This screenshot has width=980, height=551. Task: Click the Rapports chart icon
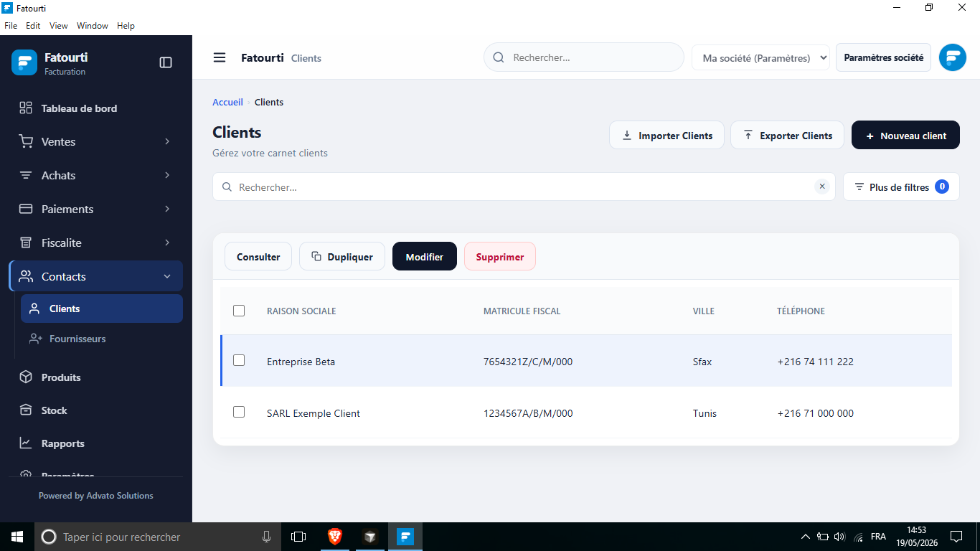click(26, 443)
